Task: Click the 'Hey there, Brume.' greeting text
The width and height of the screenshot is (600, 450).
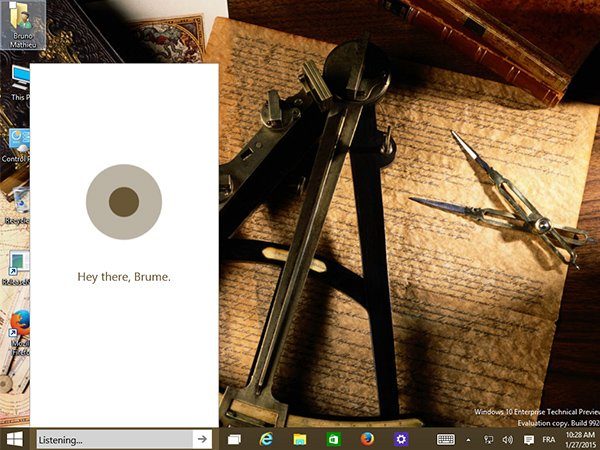Action: point(124,277)
